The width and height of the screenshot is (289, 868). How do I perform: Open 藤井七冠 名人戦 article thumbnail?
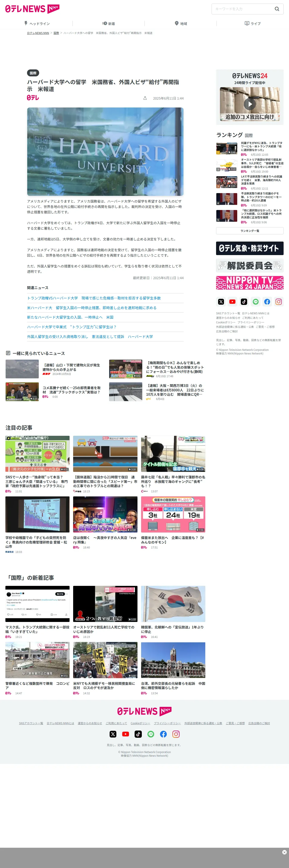(173, 454)
